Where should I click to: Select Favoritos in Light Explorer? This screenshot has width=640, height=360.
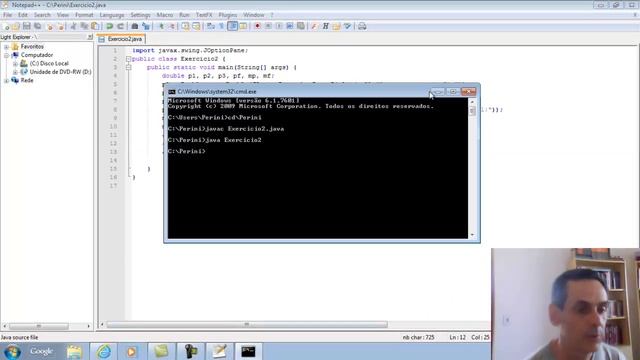pos(32,47)
